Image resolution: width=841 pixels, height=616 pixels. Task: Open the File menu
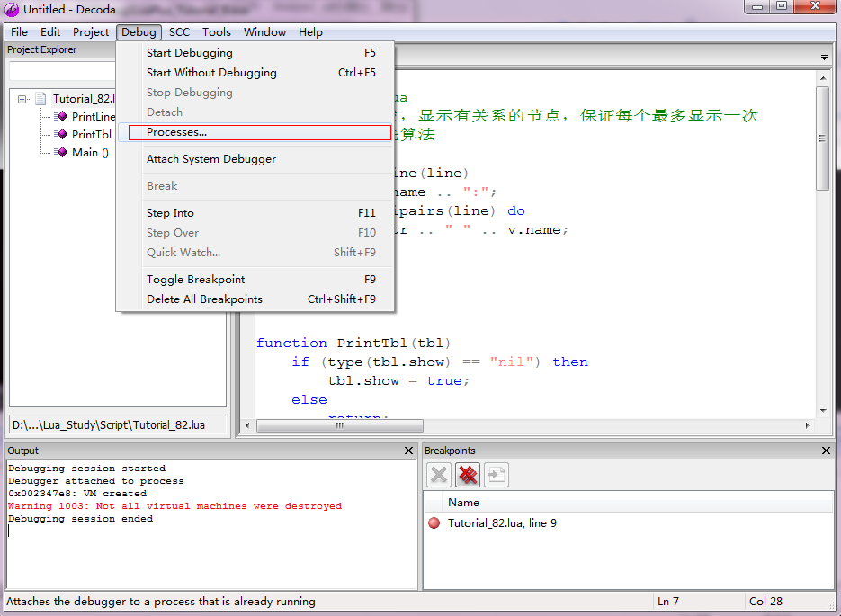(19, 32)
